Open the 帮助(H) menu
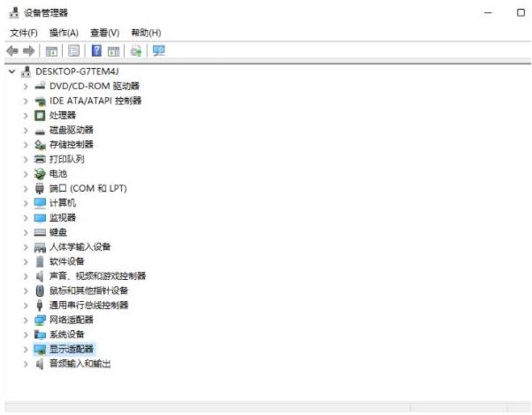The height and width of the screenshot is (415, 532). click(x=146, y=33)
